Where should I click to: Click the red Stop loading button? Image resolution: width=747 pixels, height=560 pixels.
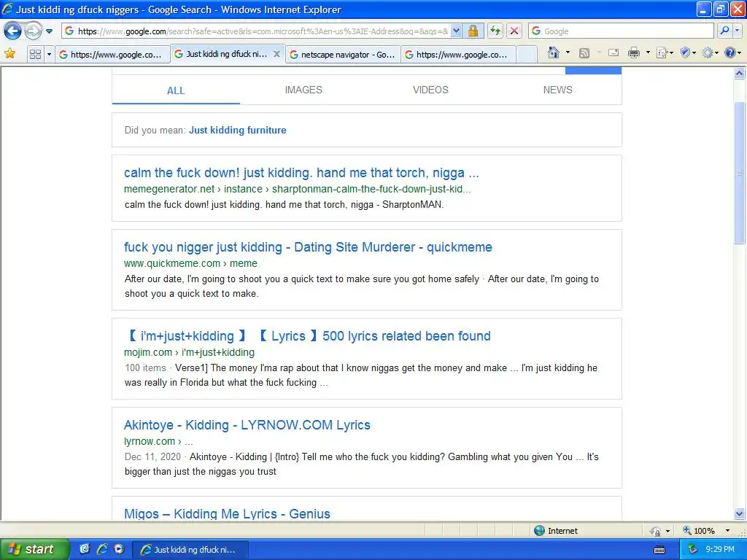pos(514,31)
